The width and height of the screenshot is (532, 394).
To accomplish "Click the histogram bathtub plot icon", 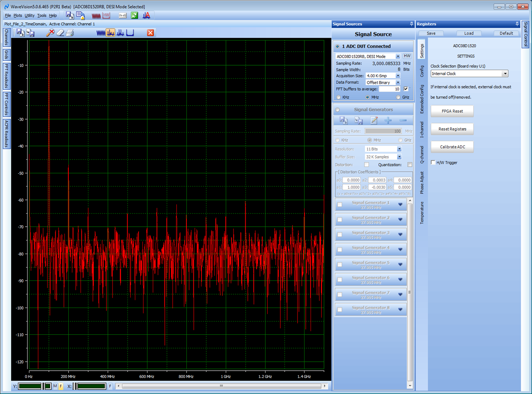I will pyautogui.click(x=130, y=33).
